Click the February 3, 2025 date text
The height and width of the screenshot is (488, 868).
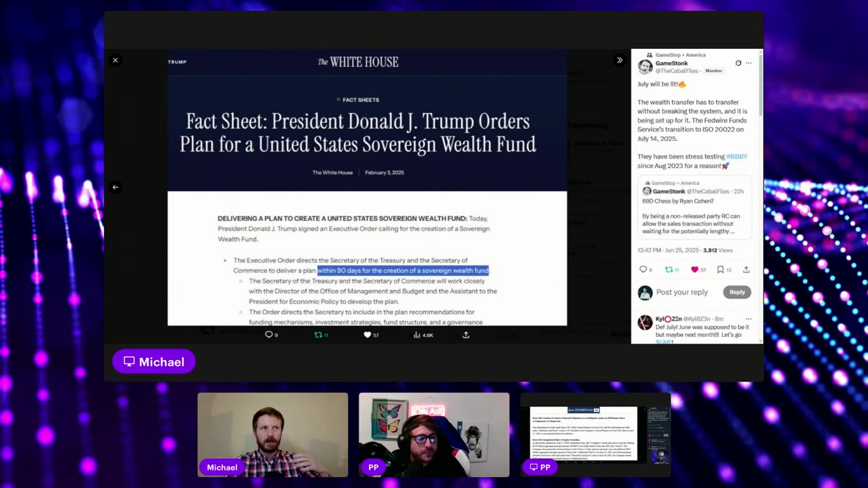point(384,173)
